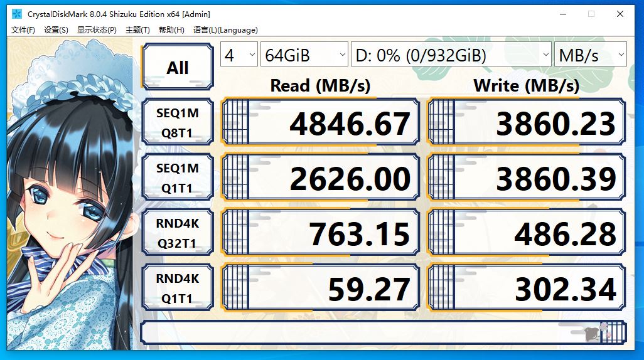Run all benchmarks with the All button

tap(178, 67)
